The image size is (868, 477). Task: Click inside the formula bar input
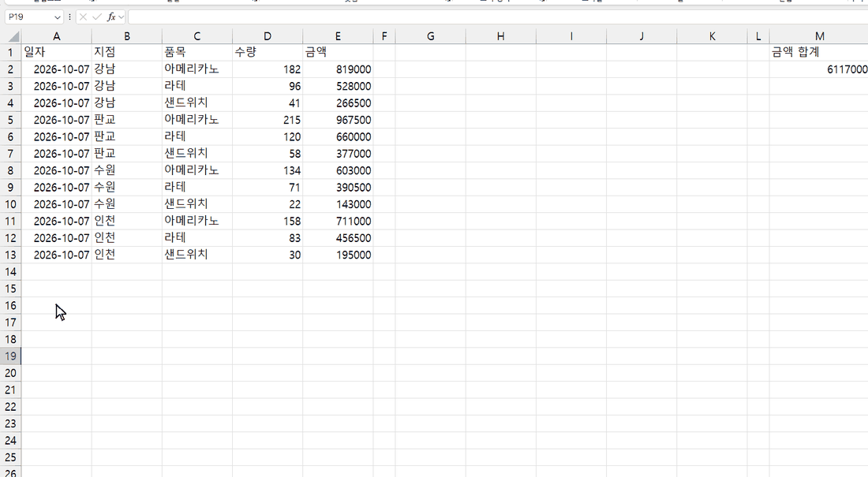498,17
